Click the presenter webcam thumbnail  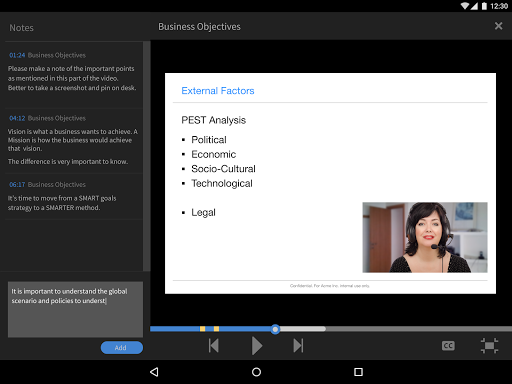425,237
